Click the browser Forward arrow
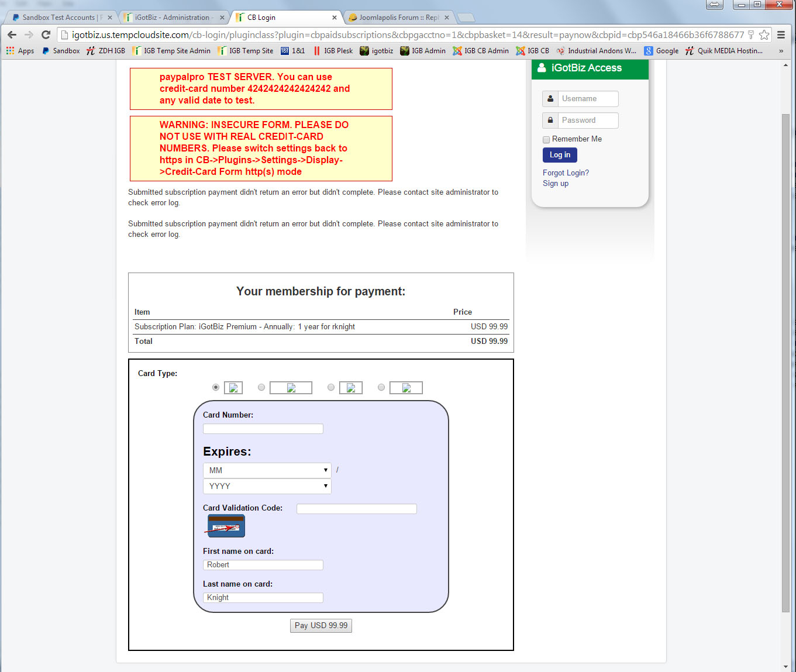 (29, 35)
